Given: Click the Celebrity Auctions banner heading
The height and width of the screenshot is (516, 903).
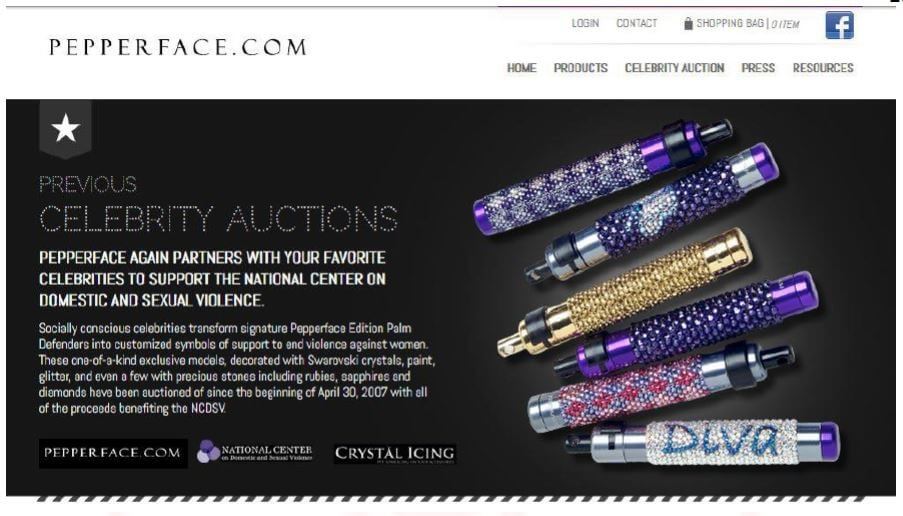Looking at the screenshot, I should point(219,218).
